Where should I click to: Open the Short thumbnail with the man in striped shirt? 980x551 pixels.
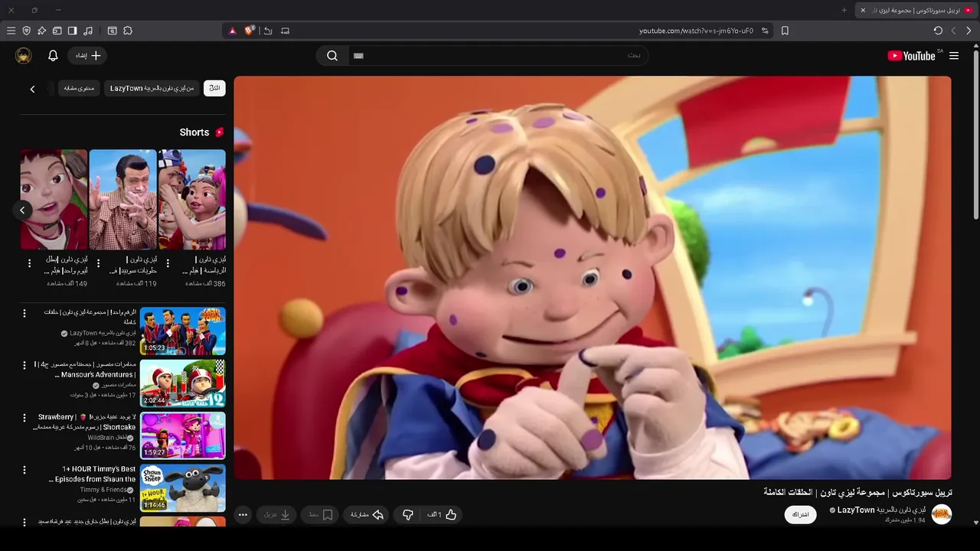(x=123, y=199)
